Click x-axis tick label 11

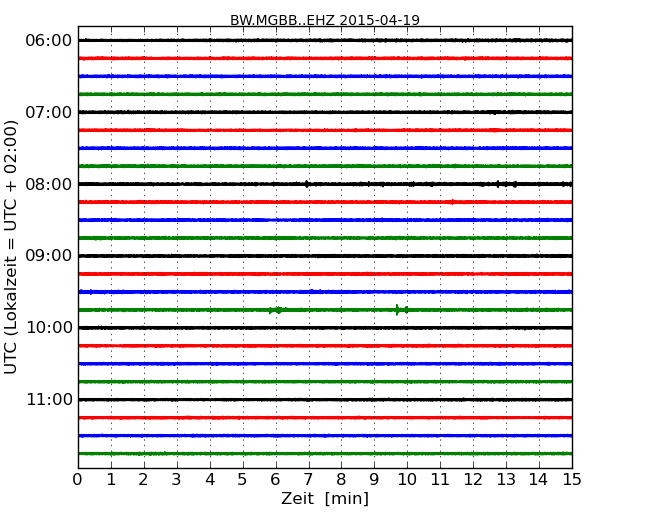tap(440, 480)
